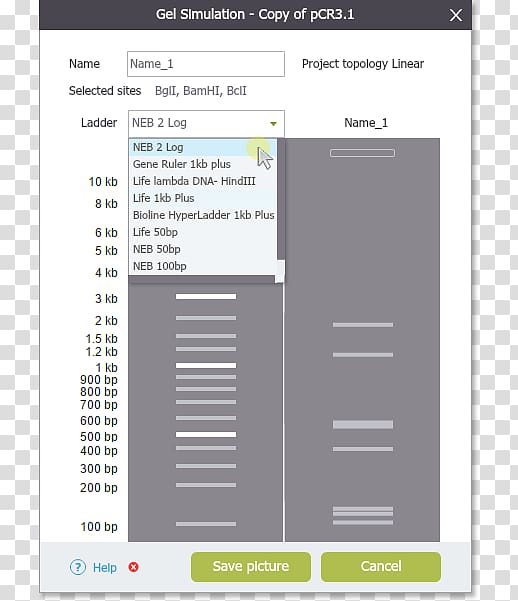The image size is (518, 601).
Task: Close the Gel Simulation dialog
Action: pos(456,15)
